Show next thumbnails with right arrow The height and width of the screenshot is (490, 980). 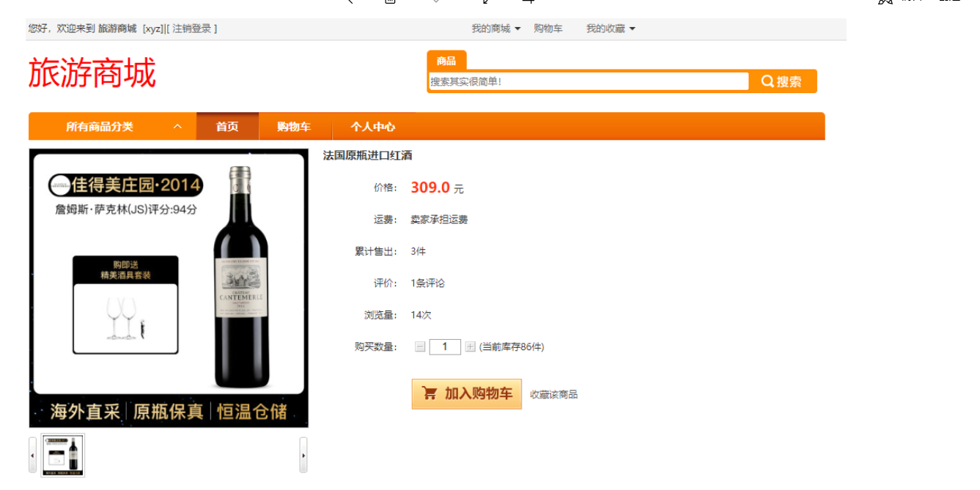click(x=303, y=455)
